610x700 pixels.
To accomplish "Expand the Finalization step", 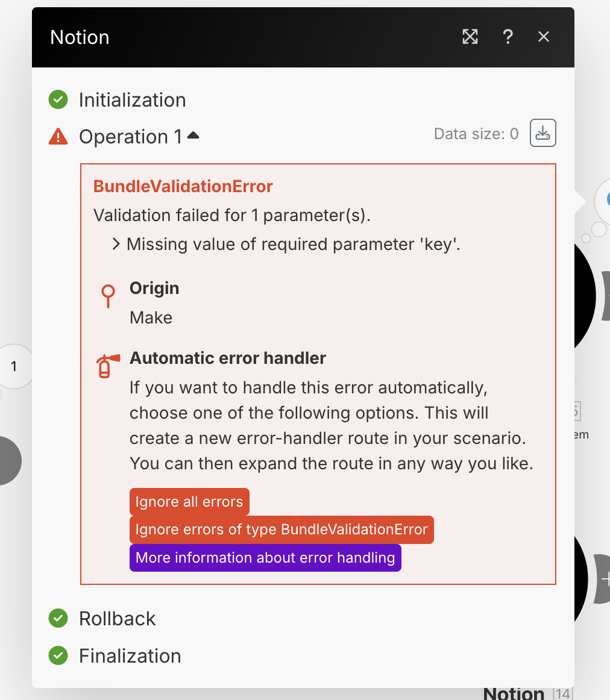I will point(130,656).
